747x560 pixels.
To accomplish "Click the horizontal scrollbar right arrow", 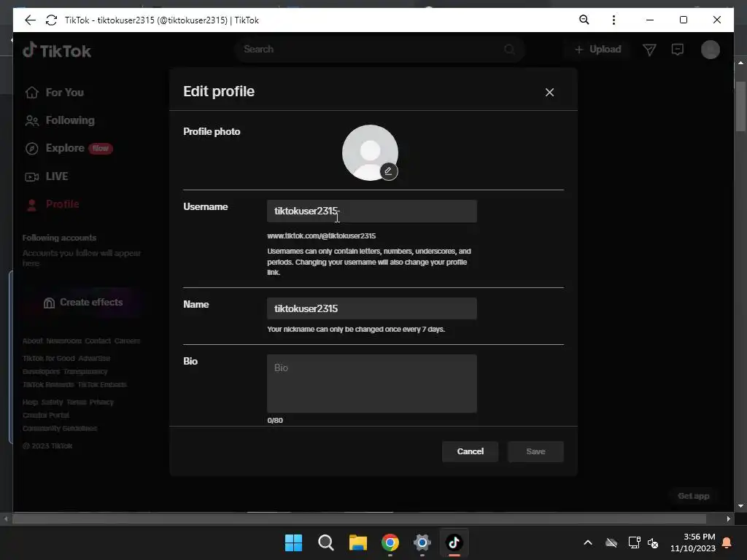I will (729, 518).
